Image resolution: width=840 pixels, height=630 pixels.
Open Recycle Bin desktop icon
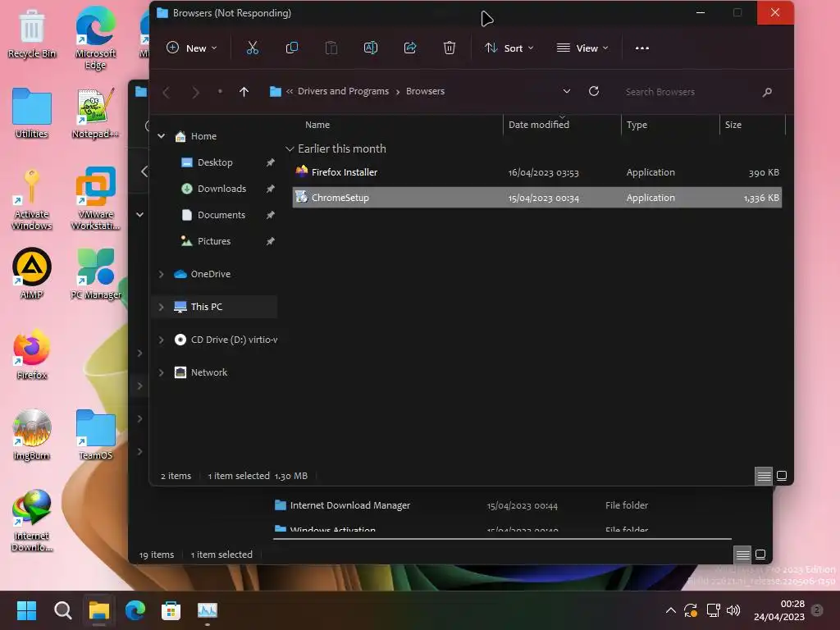pyautogui.click(x=32, y=34)
